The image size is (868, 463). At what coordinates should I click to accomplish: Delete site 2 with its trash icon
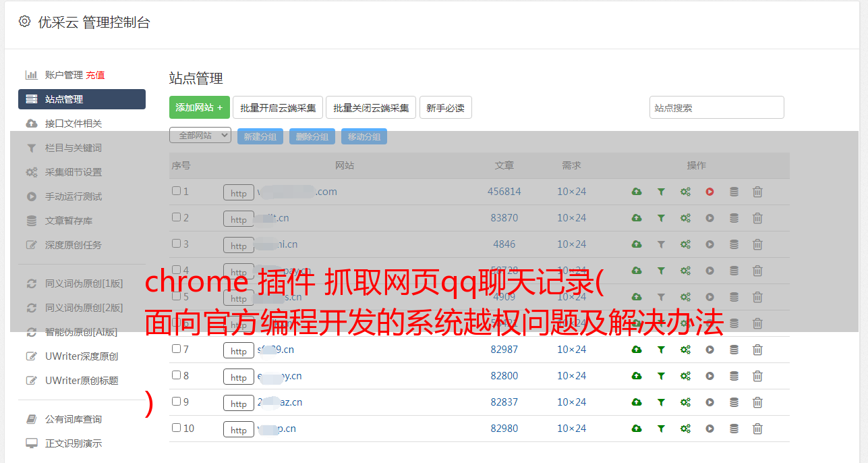click(757, 218)
